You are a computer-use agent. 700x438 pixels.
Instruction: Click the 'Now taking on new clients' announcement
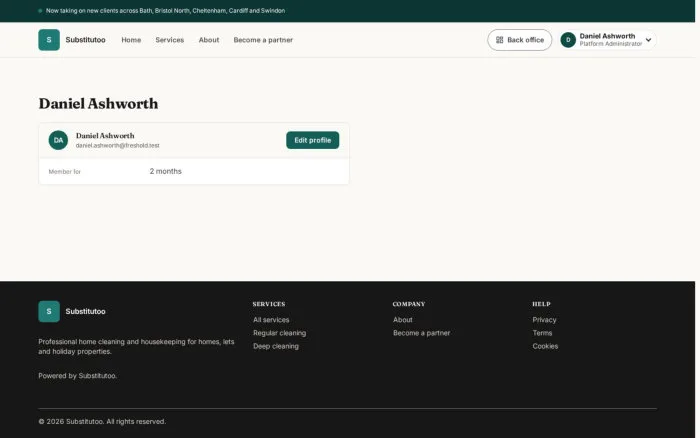pos(165,11)
